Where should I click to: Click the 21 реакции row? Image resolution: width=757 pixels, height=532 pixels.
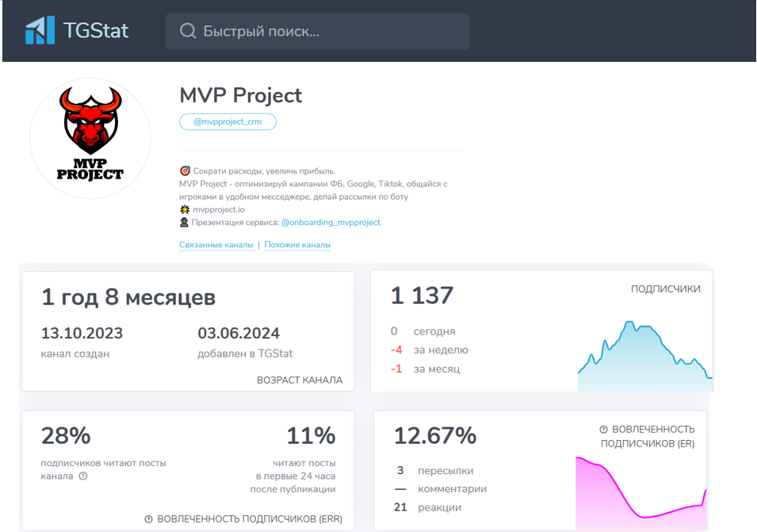click(428, 507)
